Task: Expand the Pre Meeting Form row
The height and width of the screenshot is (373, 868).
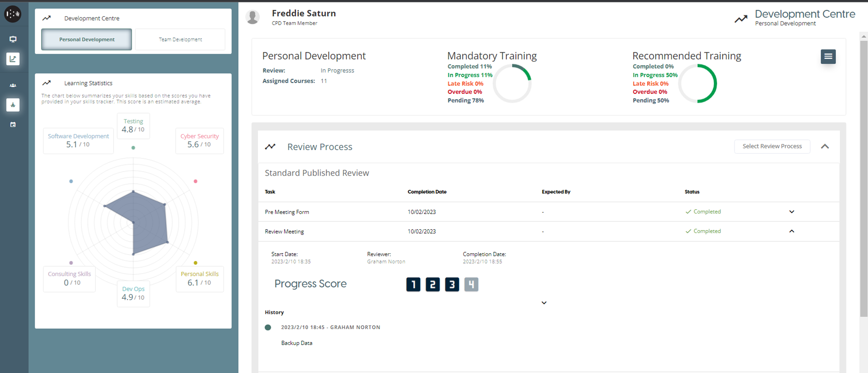Action: (791, 212)
